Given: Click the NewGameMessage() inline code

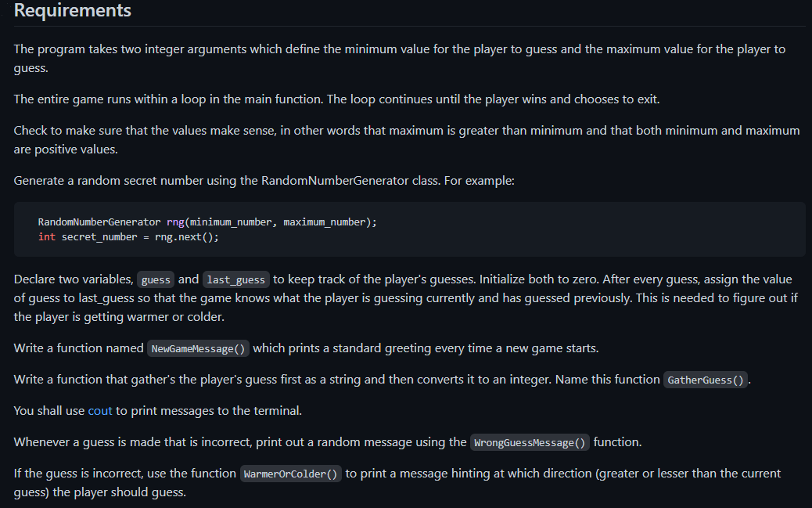Looking at the screenshot, I should pyautogui.click(x=198, y=349).
